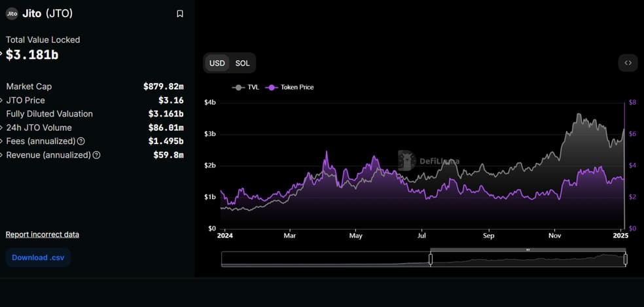Click the 24h volume value $86.81m
This screenshot has height=307, width=644.
166,128
